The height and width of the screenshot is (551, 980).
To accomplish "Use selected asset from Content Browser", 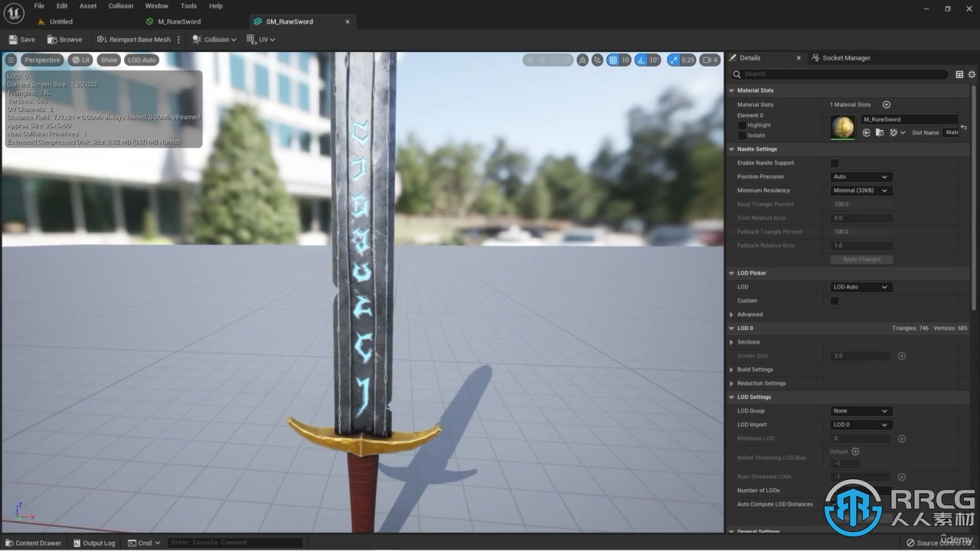I will tap(867, 132).
